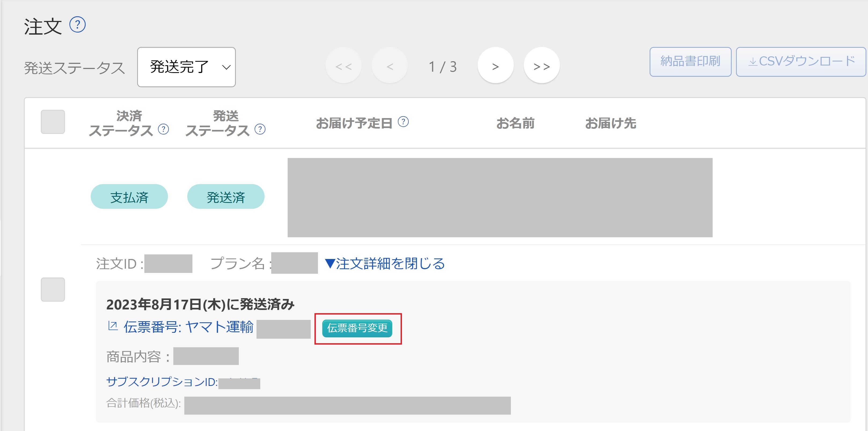Open help icon beside 発送ステータス header
Image resolution: width=868 pixels, height=431 pixels.
point(260,129)
